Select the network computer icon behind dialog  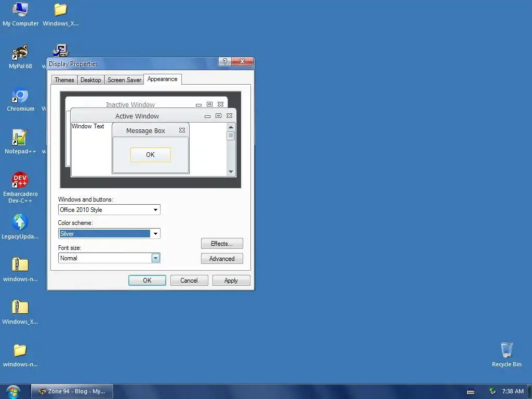pos(61,50)
